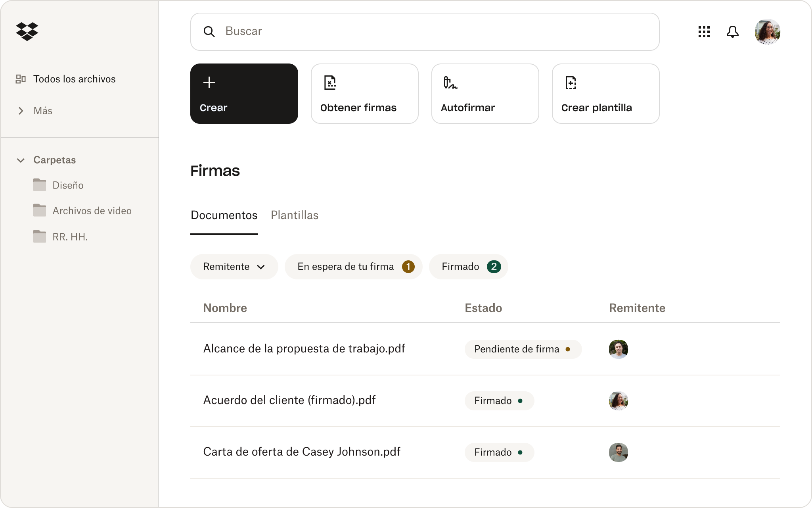Screen dimensions: 812x508
Task: Open notifications bell
Action: [732, 32]
